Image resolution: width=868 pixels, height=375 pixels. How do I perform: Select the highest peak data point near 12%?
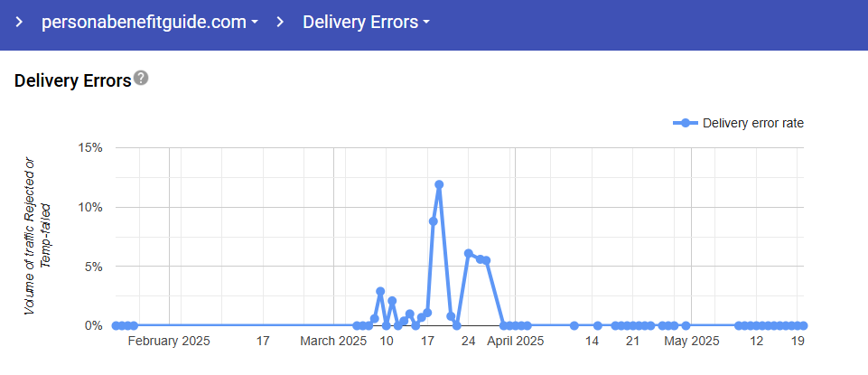(439, 184)
